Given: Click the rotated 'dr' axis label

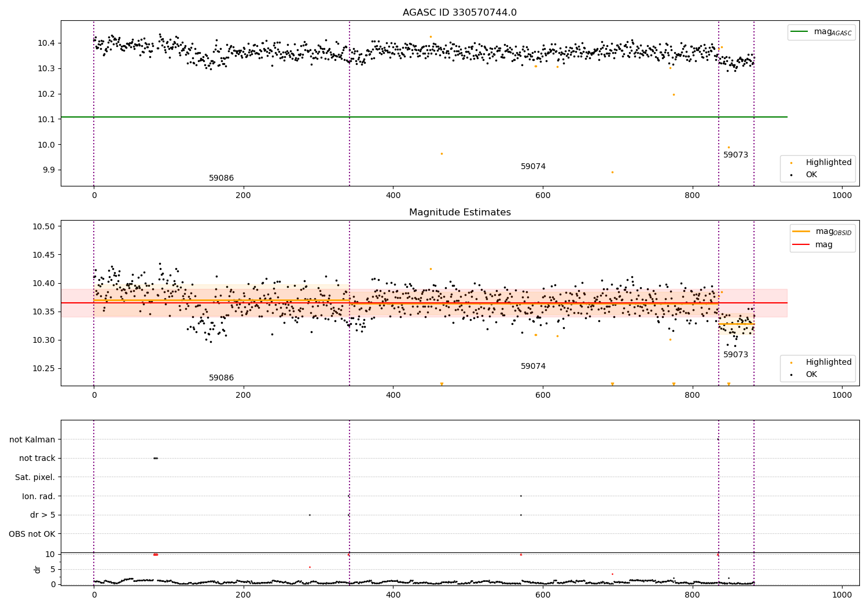Looking at the screenshot, I should point(38,569).
